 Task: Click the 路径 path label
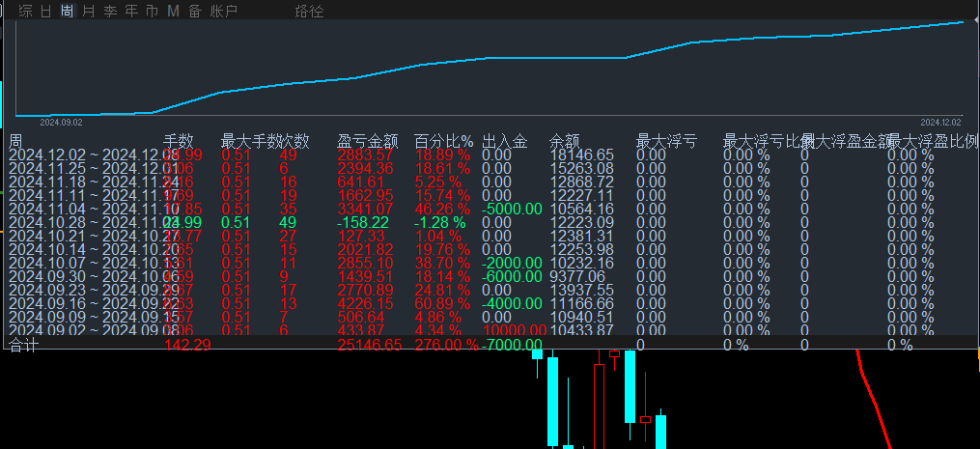pos(309,11)
